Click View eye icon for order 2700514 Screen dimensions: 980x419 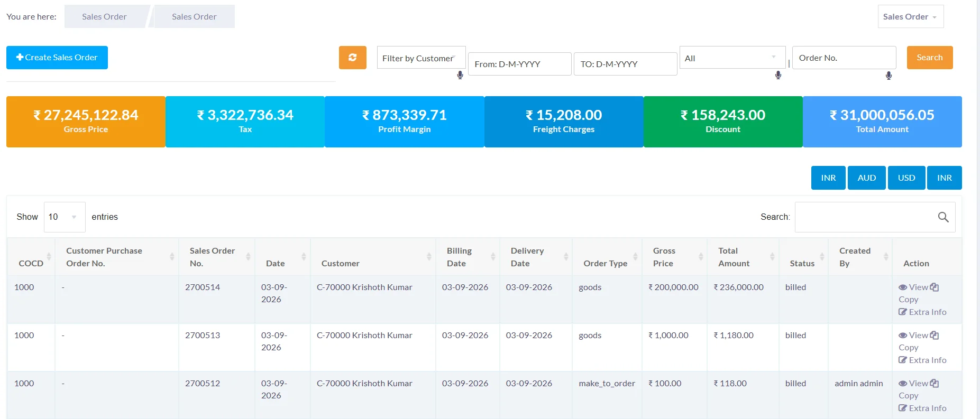tap(903, 287)
